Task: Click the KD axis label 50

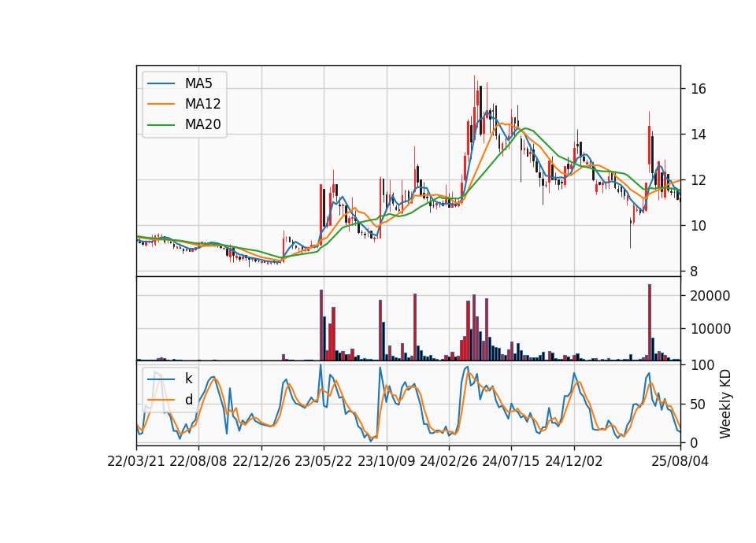Action: (x=699, y=404)
